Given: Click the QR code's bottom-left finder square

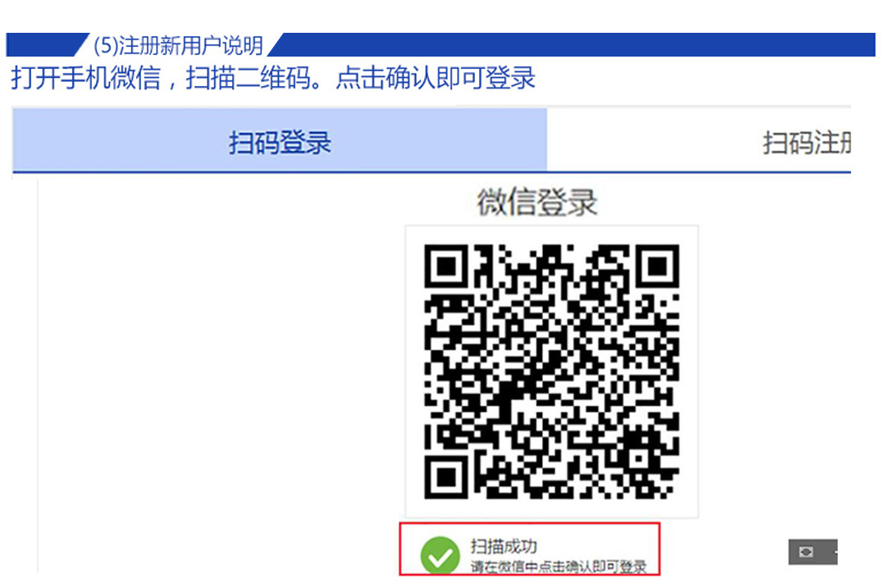Looking at the screenshot, I should pos(446,477).
